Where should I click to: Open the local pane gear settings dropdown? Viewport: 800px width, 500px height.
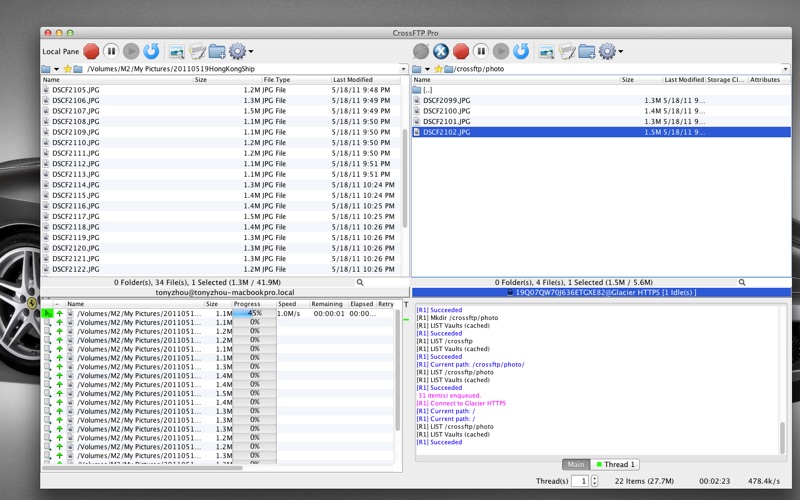pyautogui.click(x=240, y=51)
